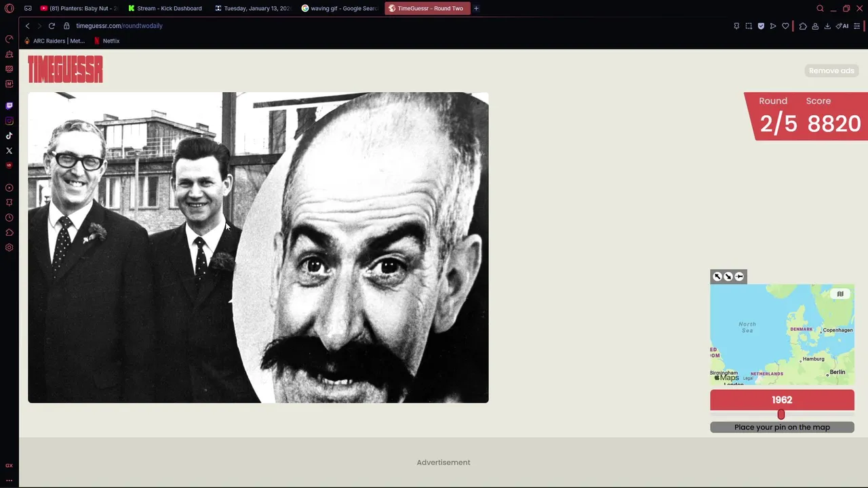868x488 pixels.
Task: Take a snapshot with the capture icon
Action: click(x=749, y=26)
